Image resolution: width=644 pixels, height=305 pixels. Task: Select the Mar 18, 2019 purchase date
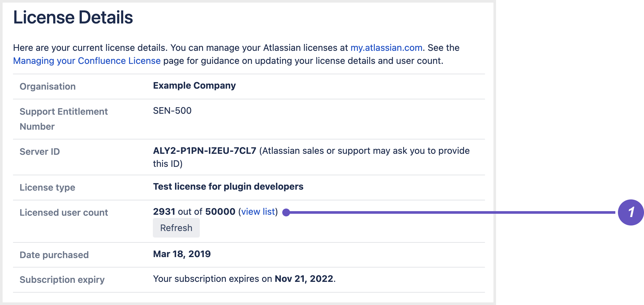(x=182, y=254)
